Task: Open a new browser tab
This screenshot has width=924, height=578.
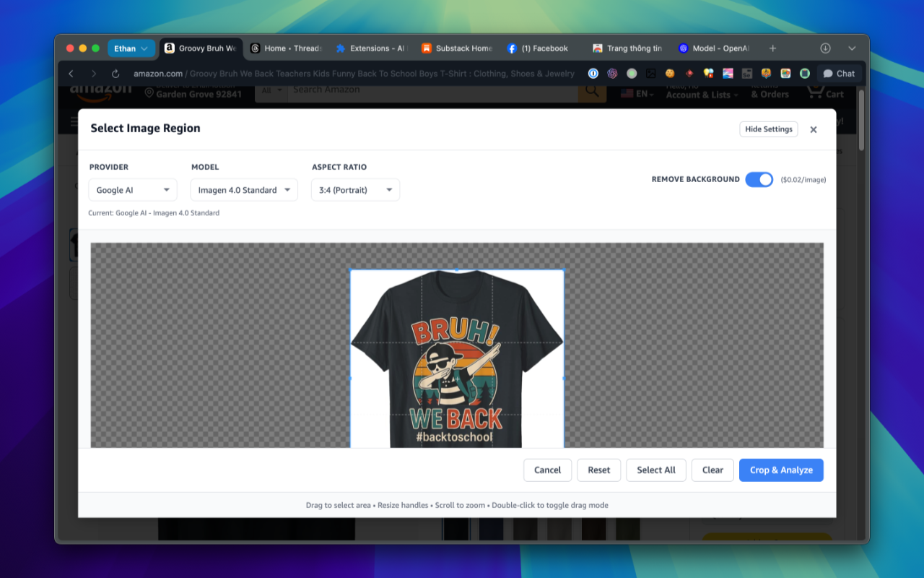Action: point(772,48)
